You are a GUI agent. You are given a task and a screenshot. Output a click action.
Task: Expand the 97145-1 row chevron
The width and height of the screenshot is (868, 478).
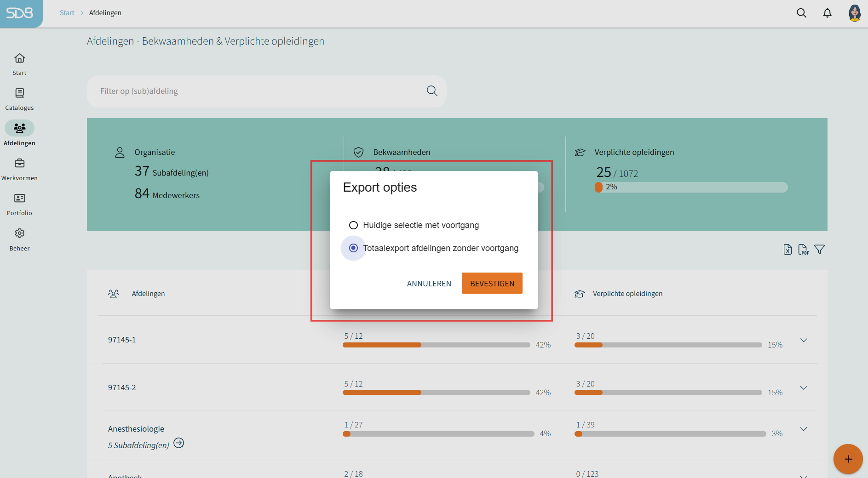(x=804, y=340)
